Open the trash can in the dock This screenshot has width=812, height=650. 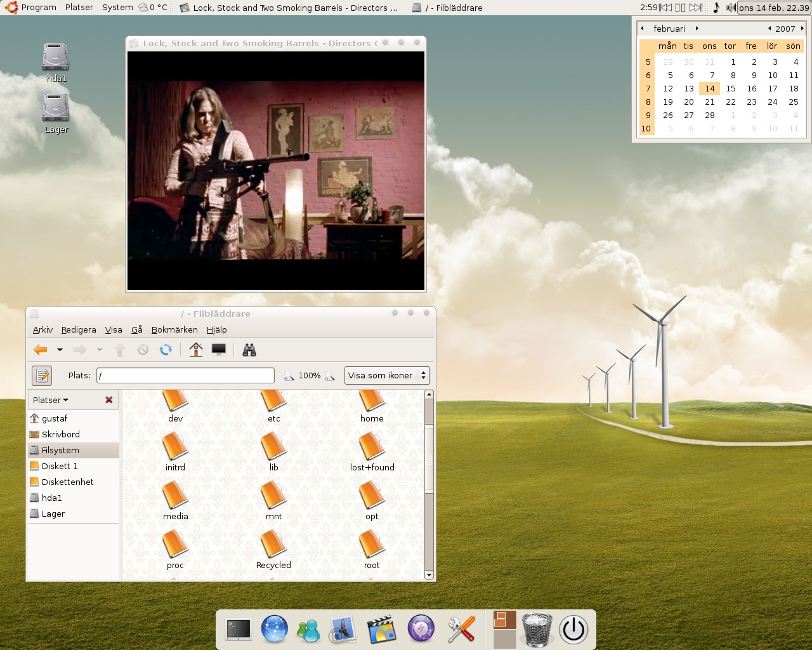[537, 630]
